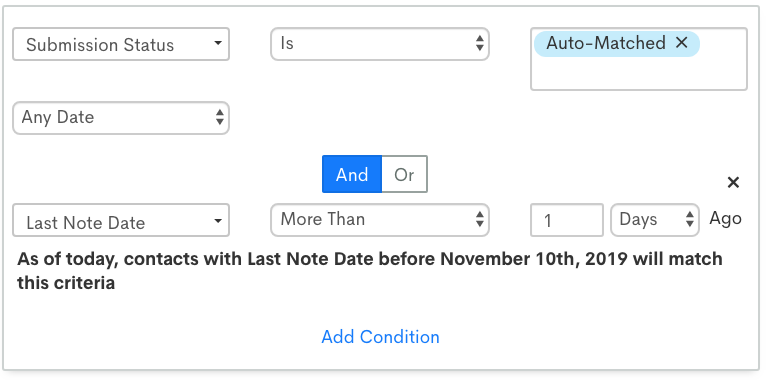767x380 pixels.
Task: Switch the operator to Or
Action: point(404,174)
